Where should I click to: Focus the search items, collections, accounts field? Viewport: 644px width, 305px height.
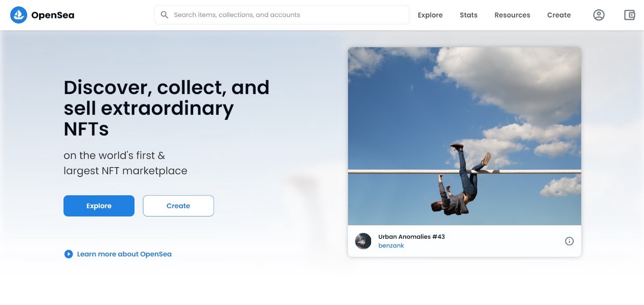[x=285, y=15]
